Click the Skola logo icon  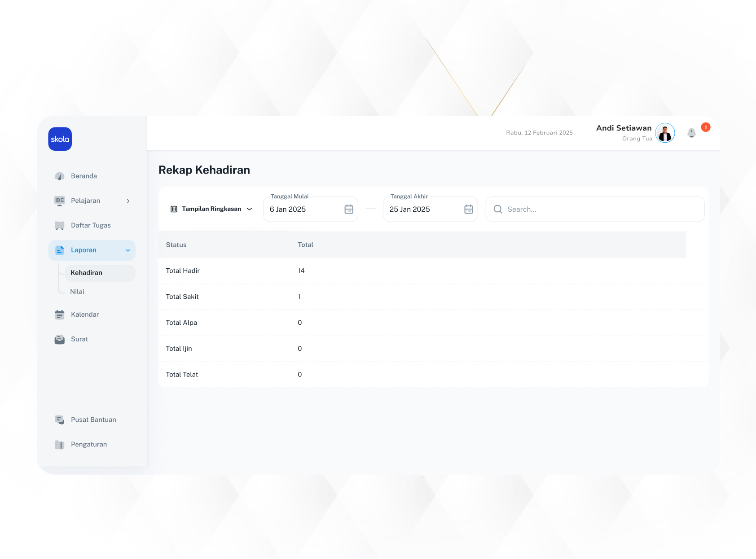pyautogui.click(x=60, y=139)
